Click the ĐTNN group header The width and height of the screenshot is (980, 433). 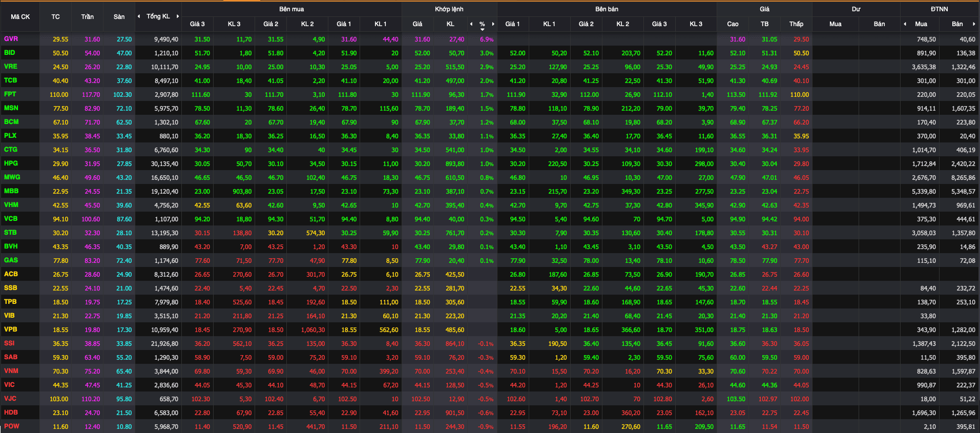coord(940,9)
